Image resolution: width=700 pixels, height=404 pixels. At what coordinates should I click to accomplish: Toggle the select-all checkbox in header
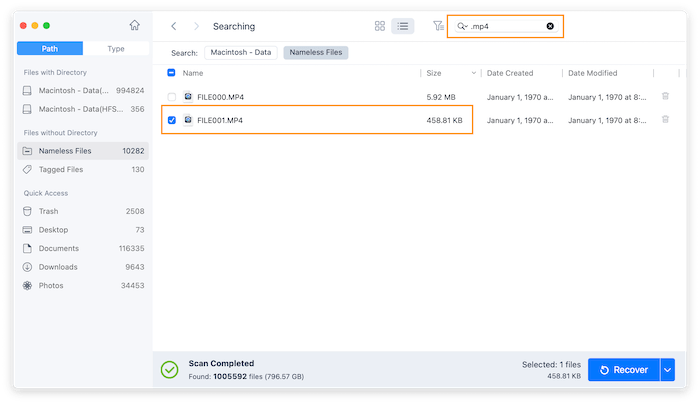[x=172, y=73]
